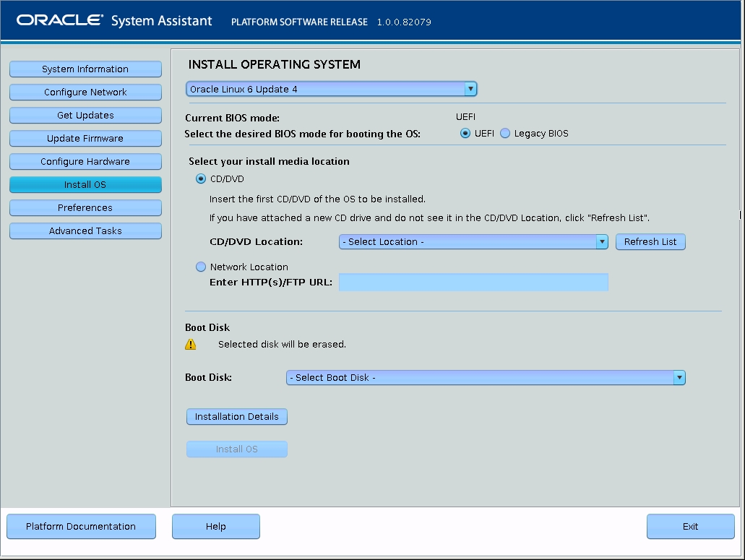745x560 pixels.
Task: Expand the CD/DVD Select Location dropdown
Action: coord(473,242)
